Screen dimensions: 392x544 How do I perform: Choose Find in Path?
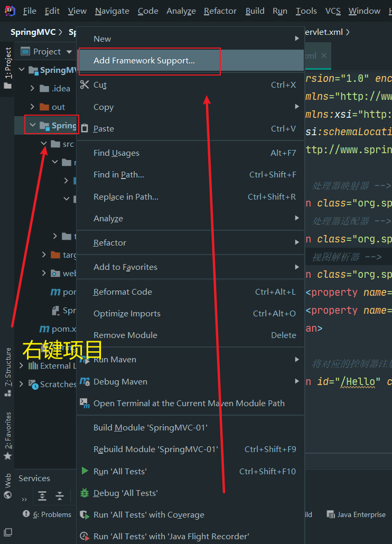pyautogui.click(x=190, y=174)
